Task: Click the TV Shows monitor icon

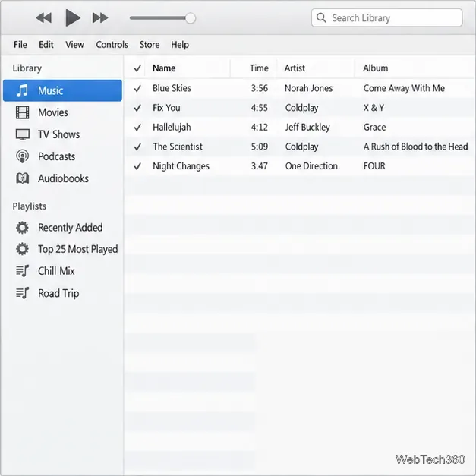Action: pos(23,134)
